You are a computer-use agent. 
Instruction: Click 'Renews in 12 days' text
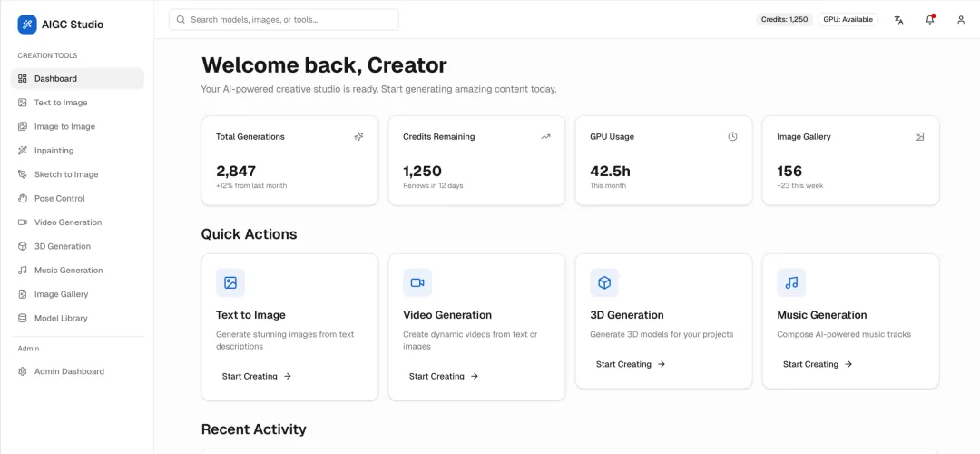point(433,186)
